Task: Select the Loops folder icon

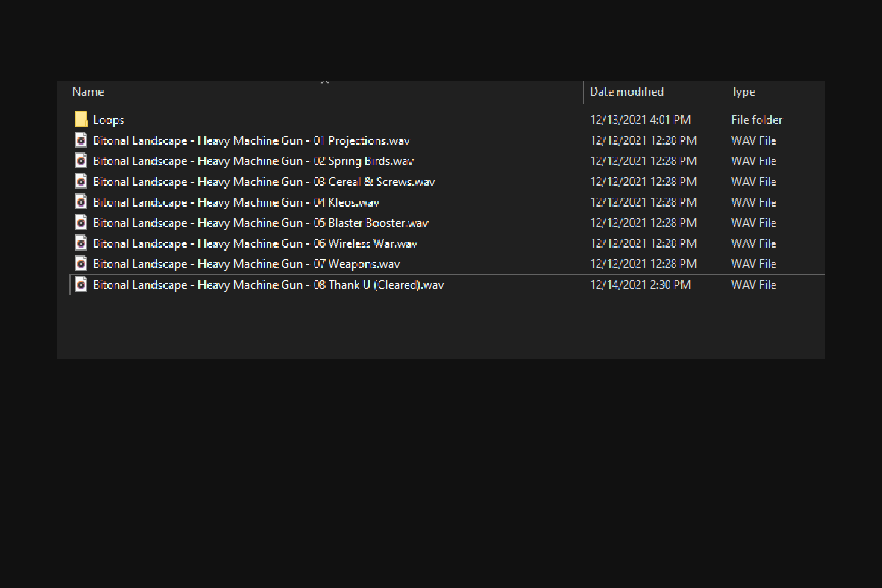Action: point(82,120)
